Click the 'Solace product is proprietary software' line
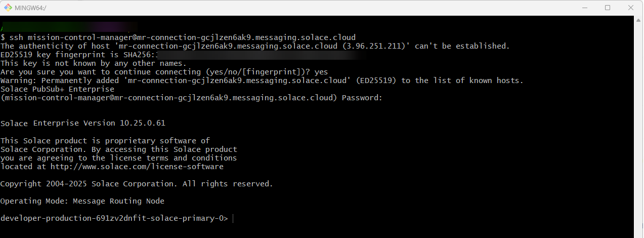This screenshot has height=238, width=644. tap(105, 141)
